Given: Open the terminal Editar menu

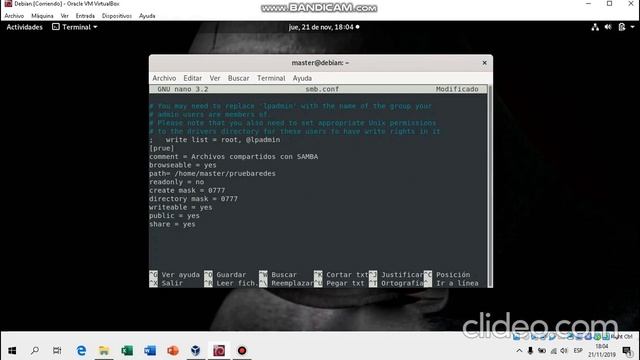Looking at the screenshot, I should point(193,78).
